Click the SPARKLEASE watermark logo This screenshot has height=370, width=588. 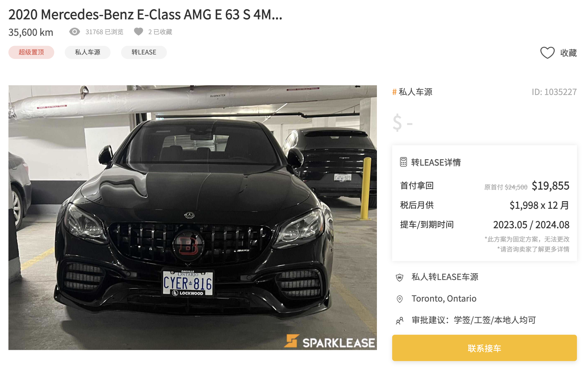click(330, 342)
